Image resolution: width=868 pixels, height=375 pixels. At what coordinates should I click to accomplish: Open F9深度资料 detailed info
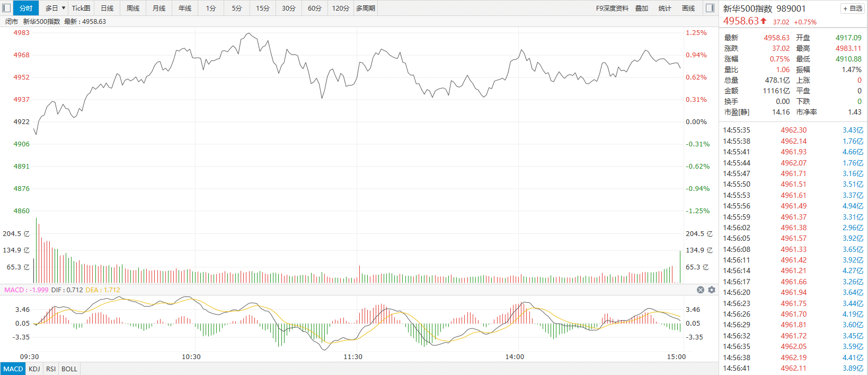(612, 8)
